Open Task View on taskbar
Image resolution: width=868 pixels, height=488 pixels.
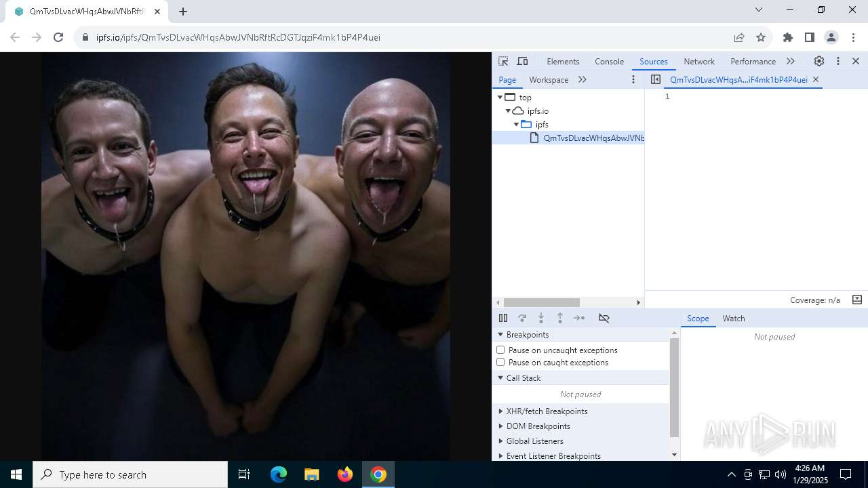pos(244,474)
